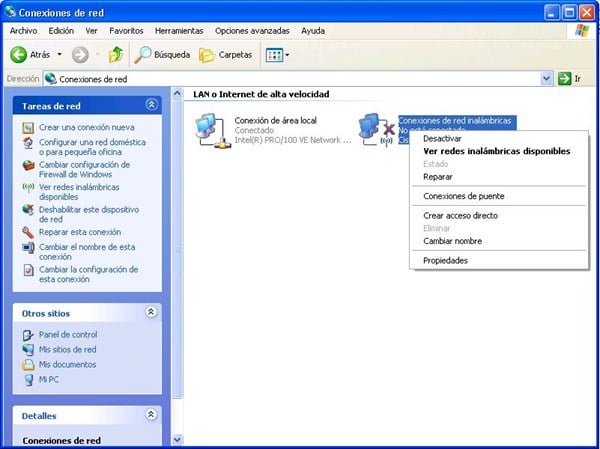Select Propiedades from the context menu
Screen dimensions: 600x449
(x=445, y=260)
